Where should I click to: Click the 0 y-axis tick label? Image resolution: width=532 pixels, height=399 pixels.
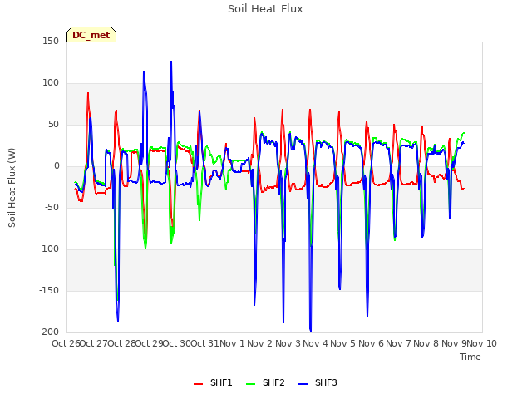57,166
